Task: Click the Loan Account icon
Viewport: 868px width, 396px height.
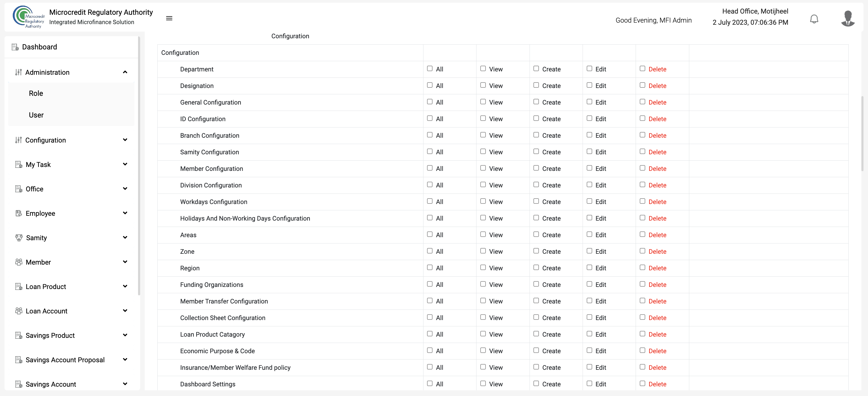Action: [19, 311]
